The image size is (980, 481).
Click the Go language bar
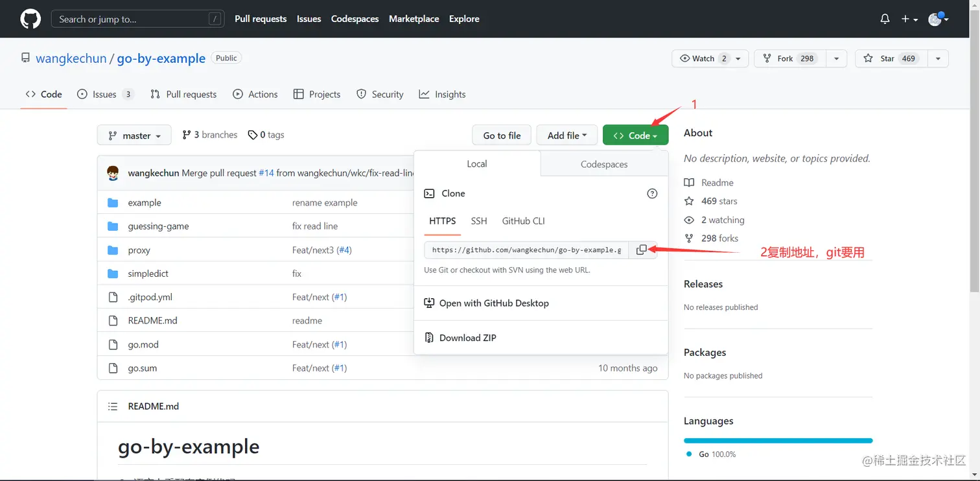(x=778, y=441)
